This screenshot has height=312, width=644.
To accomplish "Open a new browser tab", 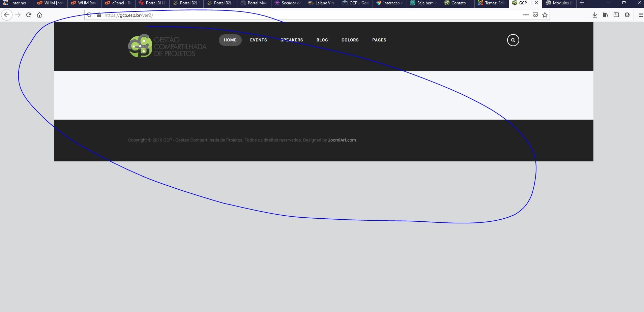I will (x=582, y=3).
